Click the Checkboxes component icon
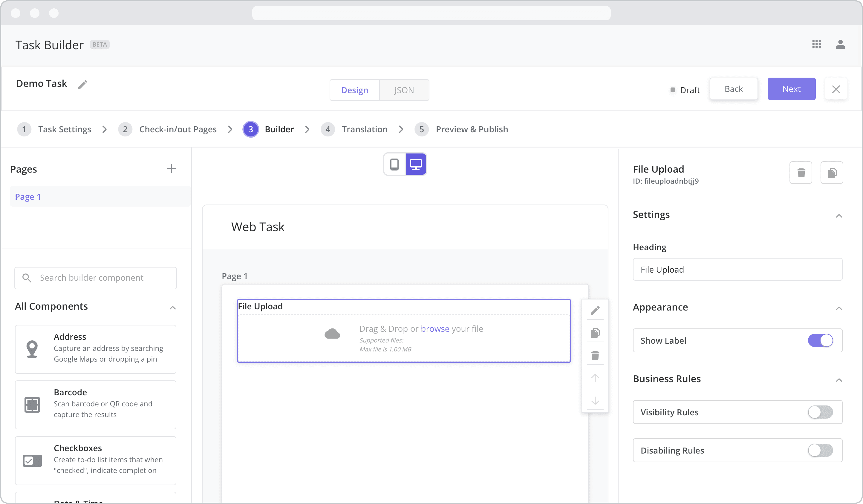The height and width of the screenshot is (504, 863). [32, 461]
